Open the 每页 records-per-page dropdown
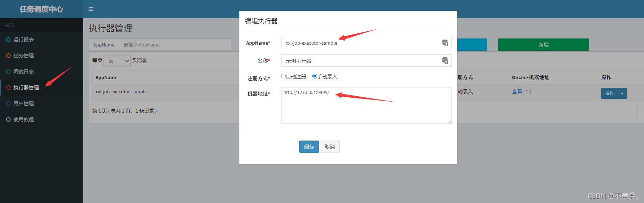This screenshot has height=203, width=644. tap(117, 61)
